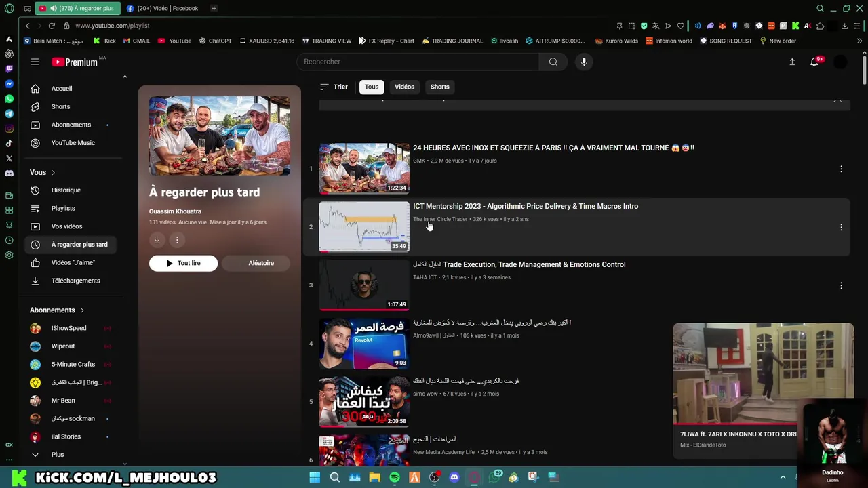868x488 pixels.
Task: Click the YouTube Premium logo
Action: pyautogui.click(x=75, y=62)
